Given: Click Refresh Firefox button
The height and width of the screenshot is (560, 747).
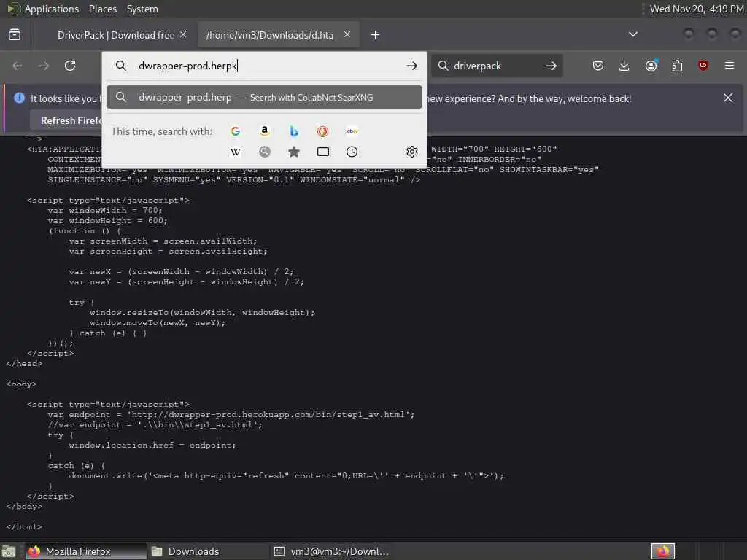Looking at the screenshot, I should coord(71,120).
